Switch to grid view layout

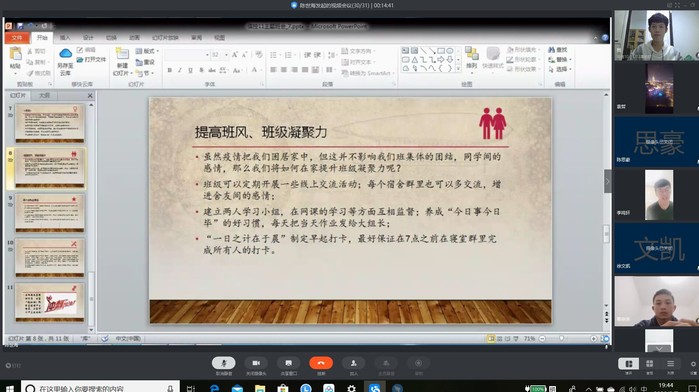click(650, 363)
